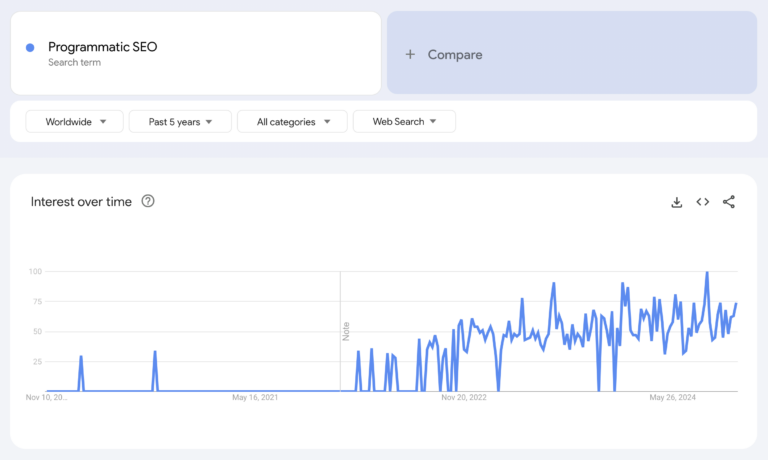Edit the Programmatic SEO search term
This screenshot has width=768, height=460.
[103, 46]
